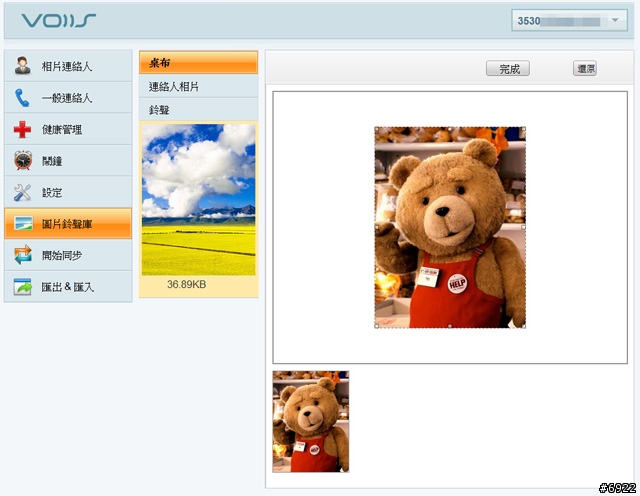Viewport: 640px width, 496px height.
Task: Click the export and import icon
Action: click(x=22, y=287)
